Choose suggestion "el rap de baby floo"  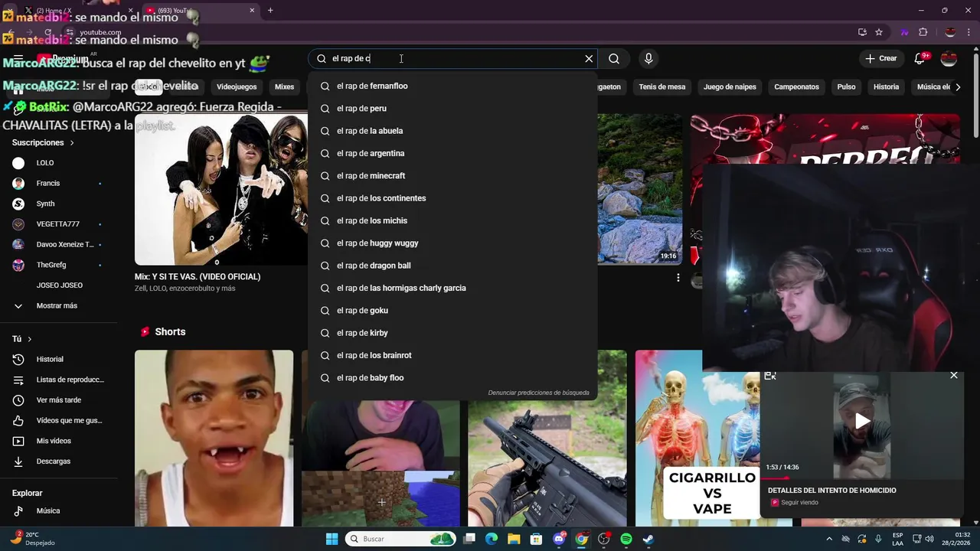pyautogui.click(x=452, y=378)
